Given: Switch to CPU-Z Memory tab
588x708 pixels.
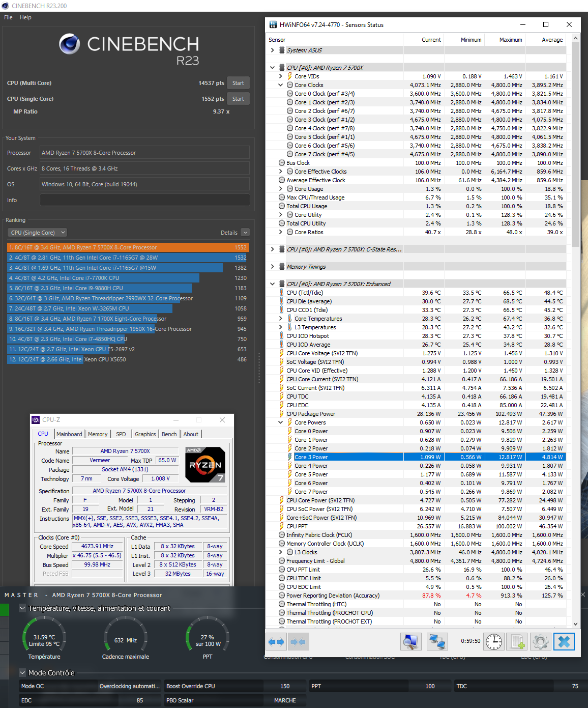Looking at the screenshot, I should 98,434.
